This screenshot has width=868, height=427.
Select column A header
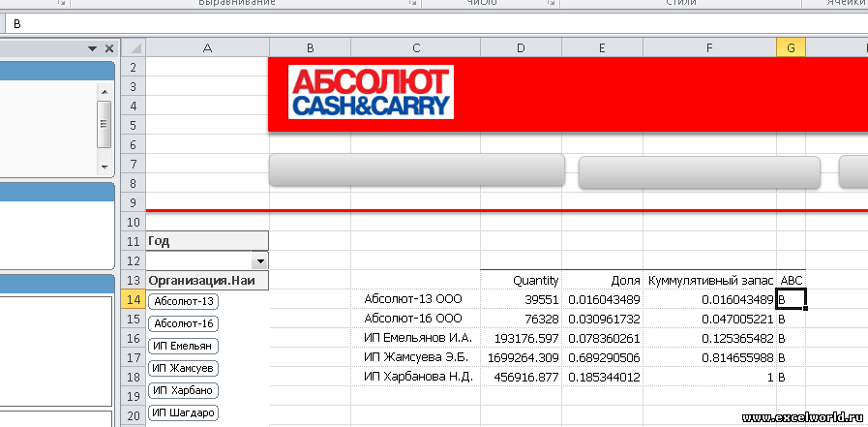point(208,47)
